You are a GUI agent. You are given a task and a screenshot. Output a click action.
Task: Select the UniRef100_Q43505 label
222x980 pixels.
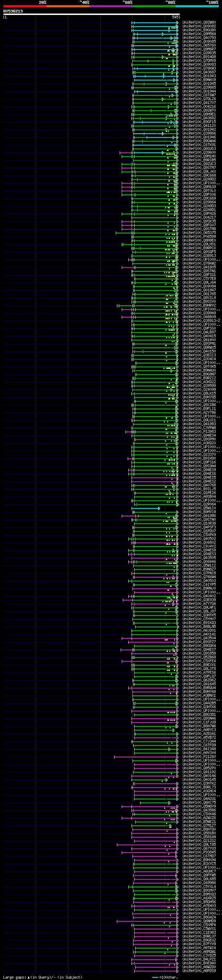click(x=199, y=558)
